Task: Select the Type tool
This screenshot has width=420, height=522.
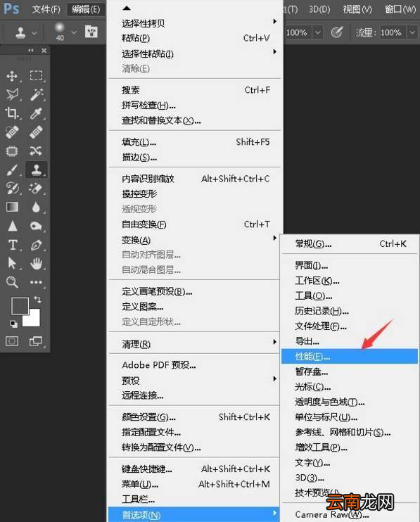Action: (13, 245)
